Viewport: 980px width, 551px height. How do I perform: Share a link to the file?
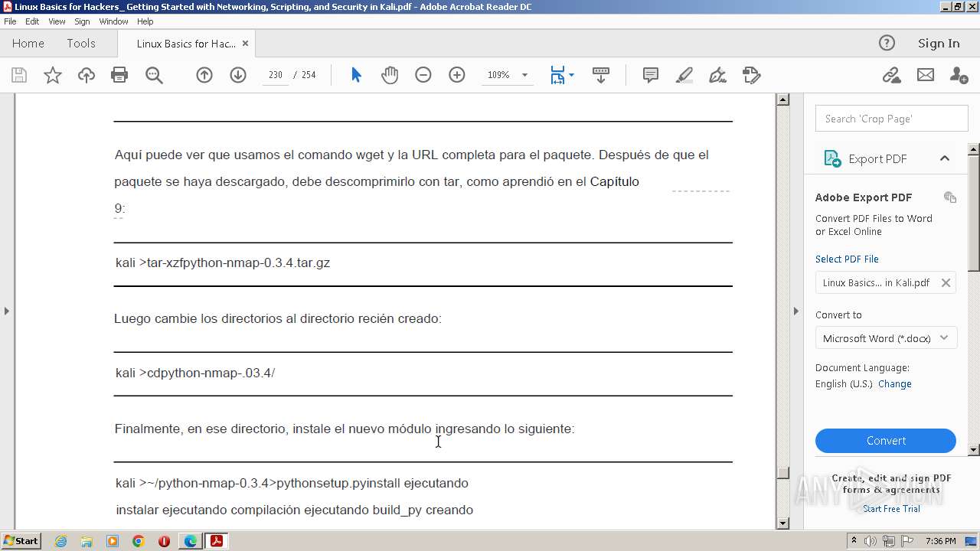(891, 75)
